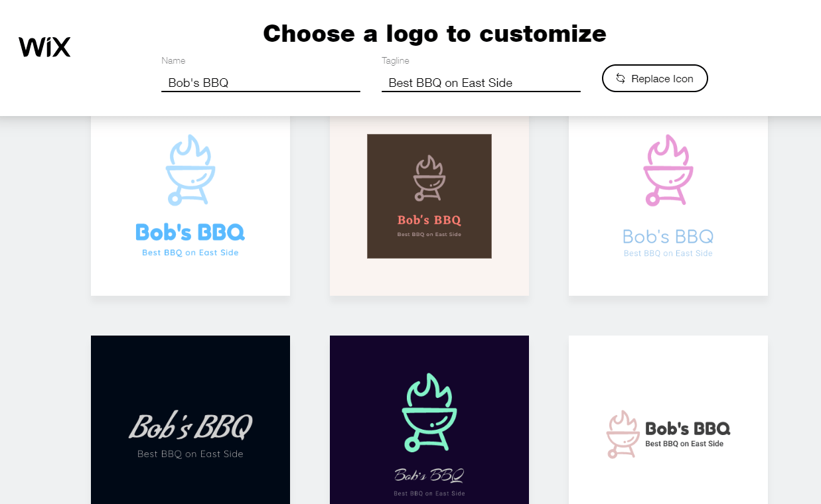Click the Replace Icon button
The height and width of the screenshot is (504, 821).
tap(654, 78)
